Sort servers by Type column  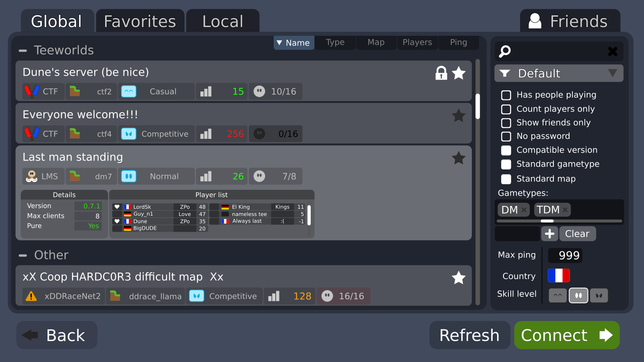pos(335,43)
